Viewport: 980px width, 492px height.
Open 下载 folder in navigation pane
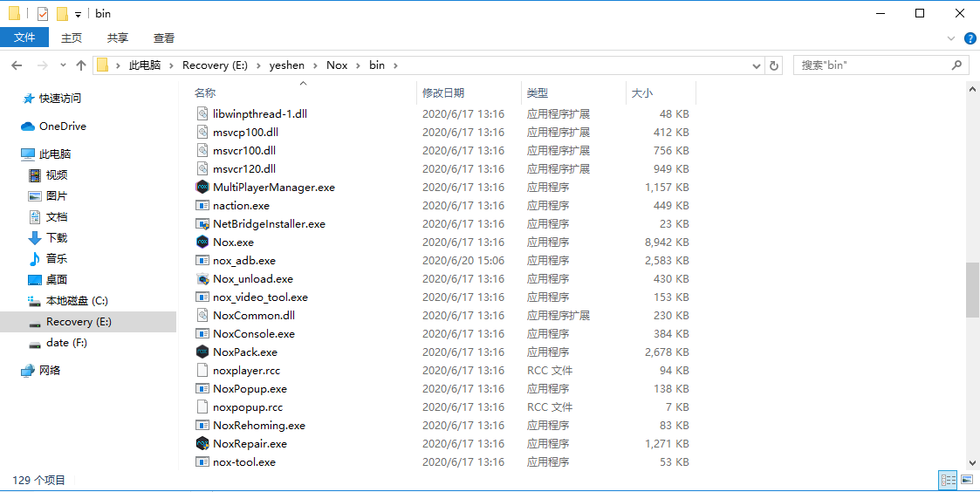tap(56, 237)
